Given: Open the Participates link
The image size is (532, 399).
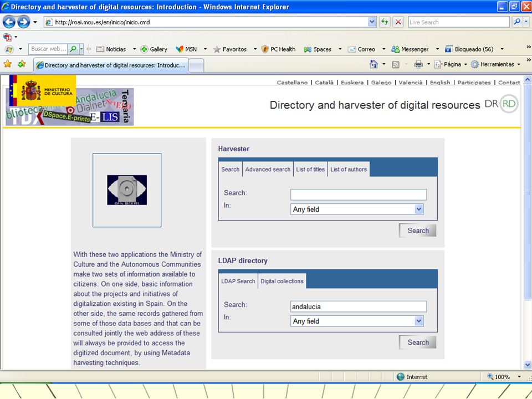Looking at the screenshot, I should pos(474,83).
